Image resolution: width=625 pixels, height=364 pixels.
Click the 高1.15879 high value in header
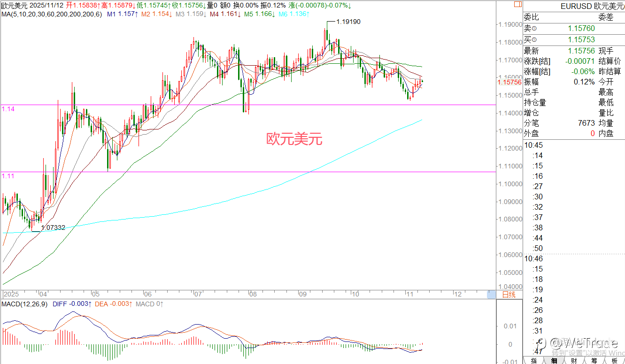(119, 5)
